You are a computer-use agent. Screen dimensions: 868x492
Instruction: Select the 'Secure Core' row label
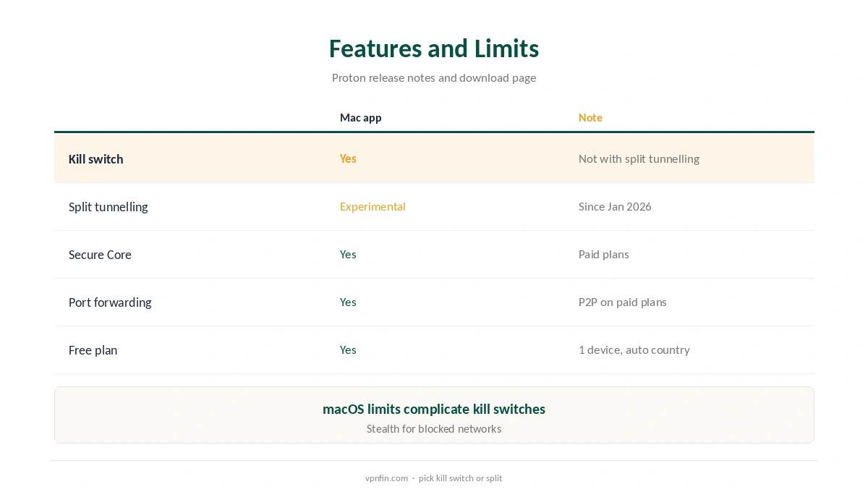[x=100, y=255]
